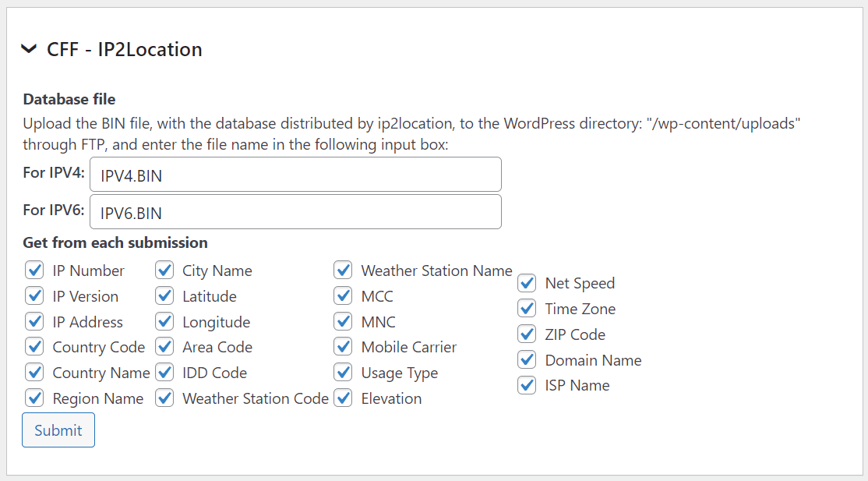Toggle the IP Address checkbox

click(34, 321)
